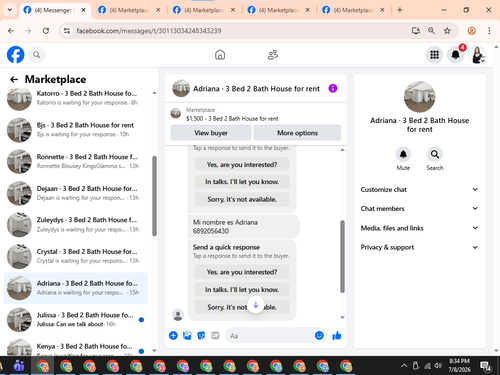Open the account profile picture menu

(x=477, y=55)
